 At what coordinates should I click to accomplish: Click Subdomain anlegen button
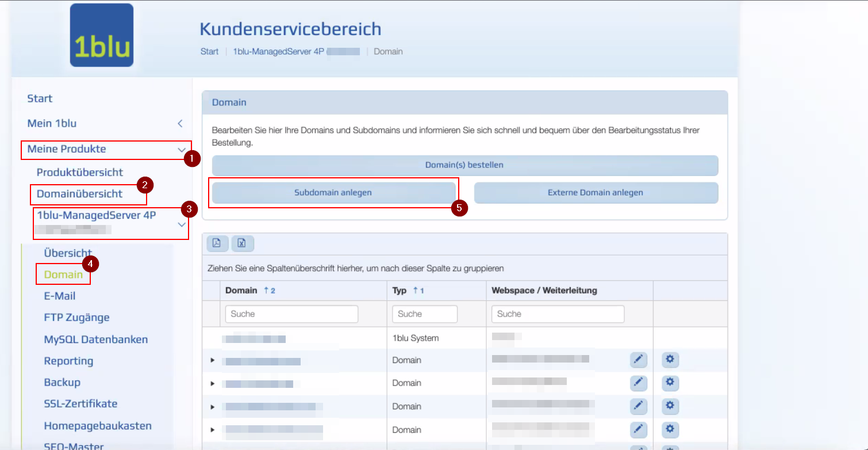[333, 193]
